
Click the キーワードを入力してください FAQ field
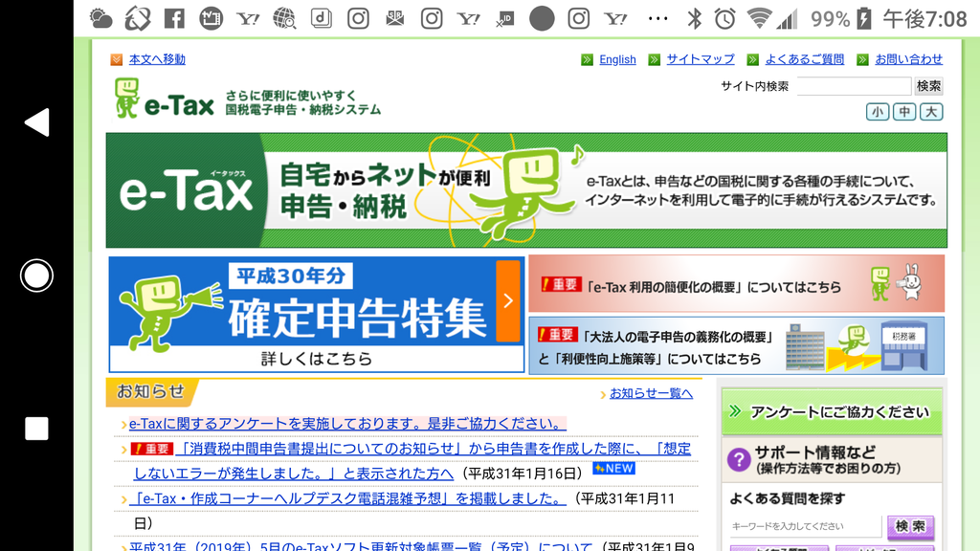[805, 527]
